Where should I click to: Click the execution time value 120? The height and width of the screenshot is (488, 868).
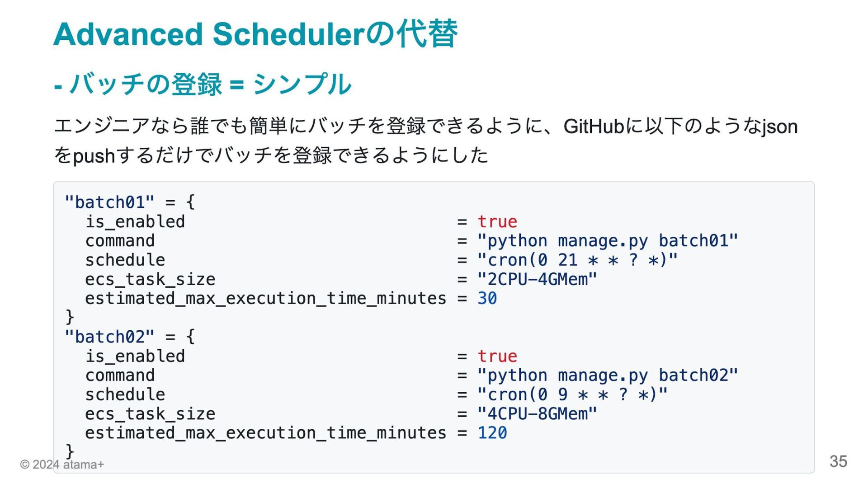tap(492, 433)
